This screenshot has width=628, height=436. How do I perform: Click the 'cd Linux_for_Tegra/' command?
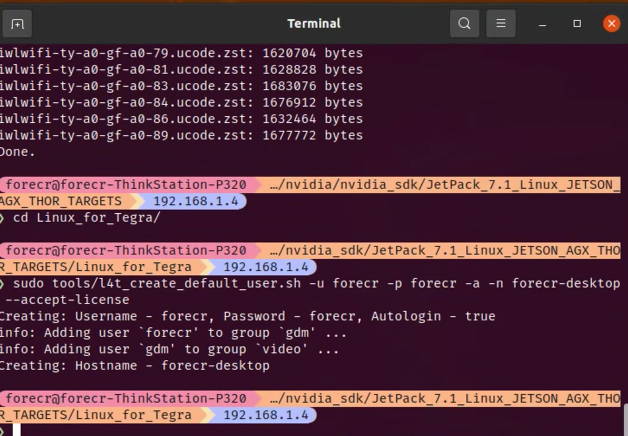coord(87,218)
